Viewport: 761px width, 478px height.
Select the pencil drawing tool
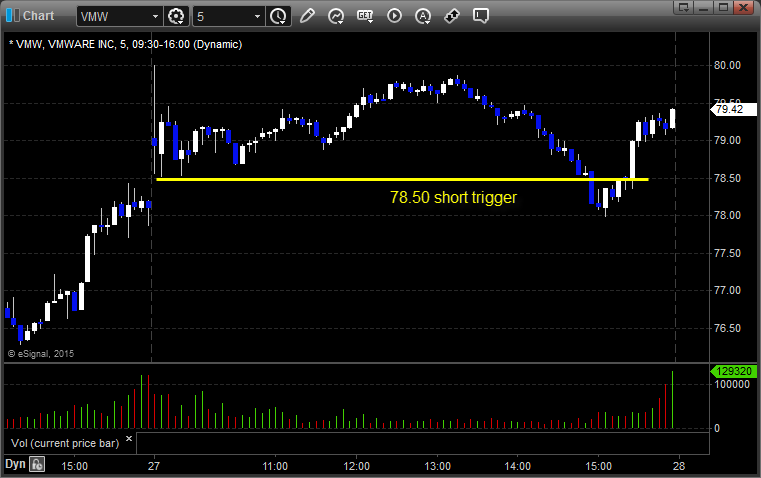[x=307, y=16]
